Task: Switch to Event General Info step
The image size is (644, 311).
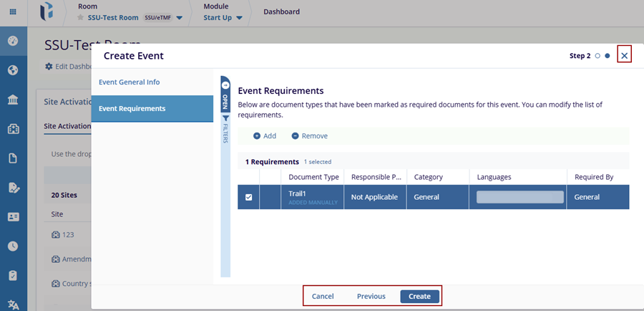Action: click(130, 82)
